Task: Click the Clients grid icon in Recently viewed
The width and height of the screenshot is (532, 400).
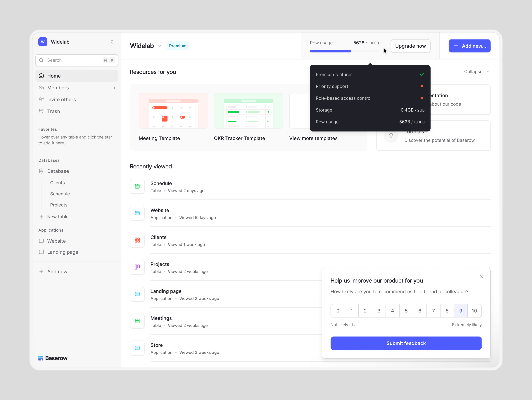Action: pyautogui.click(x=137, y=240)
